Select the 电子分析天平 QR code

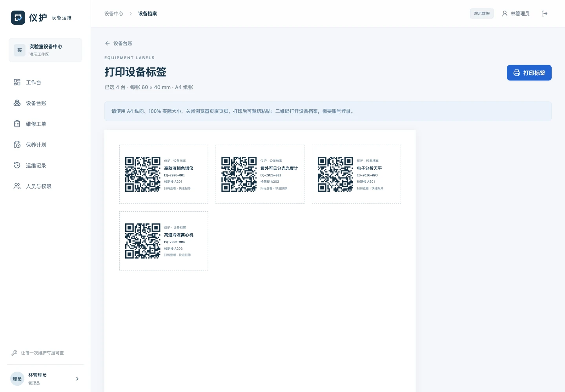pos(335,174)
